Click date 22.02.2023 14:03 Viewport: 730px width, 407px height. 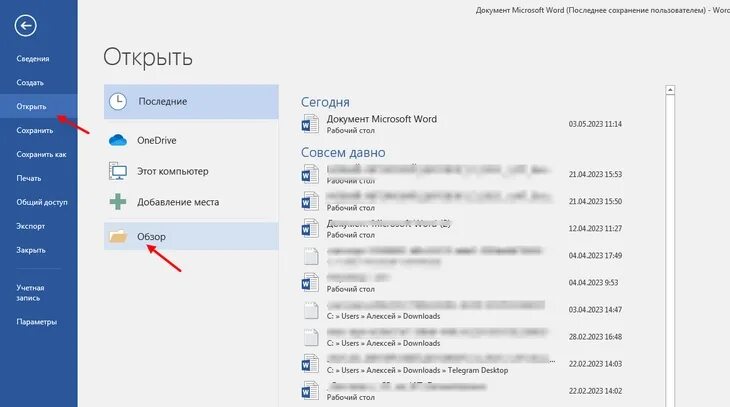click(595, 364)
